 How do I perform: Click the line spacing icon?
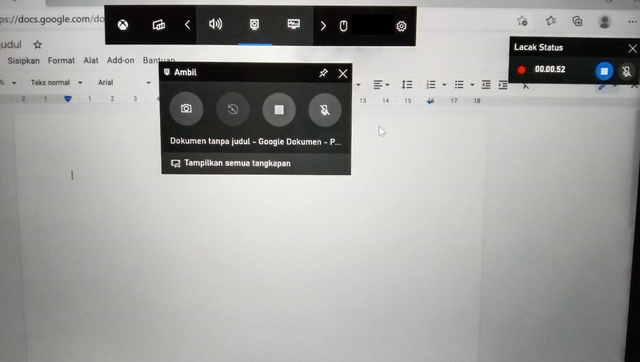407,84
